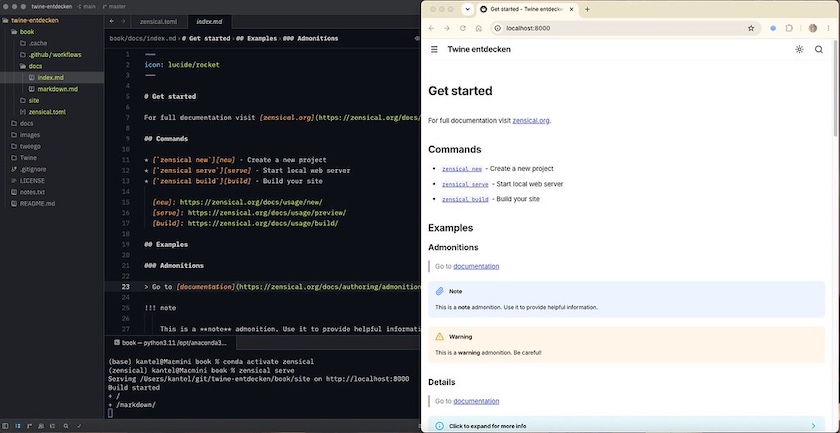Click the localhost:8000 address bar
Image resolution: width=840 pixels, height=433 pixels.
(x=624, y=28)
